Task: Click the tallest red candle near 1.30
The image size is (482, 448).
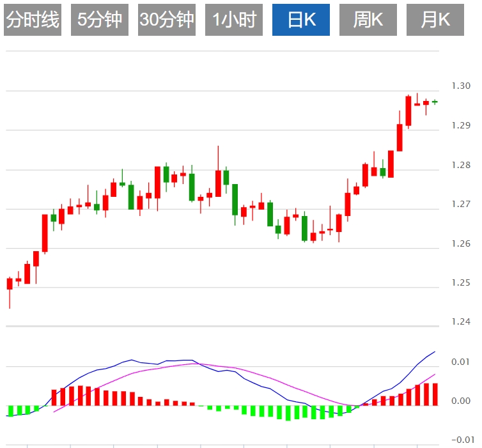Action: 408,111
